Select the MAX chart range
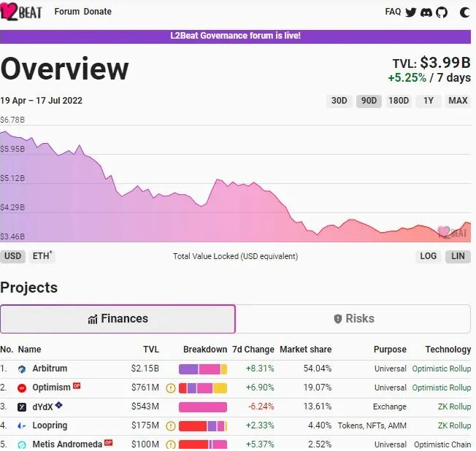This screenshot has height=451, width=476. tap(458, 101)
